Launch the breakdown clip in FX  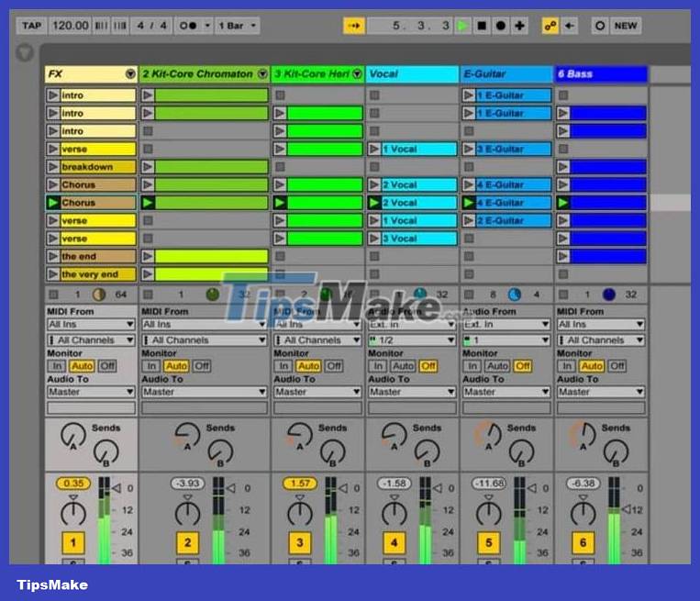(x=53, y=167)
